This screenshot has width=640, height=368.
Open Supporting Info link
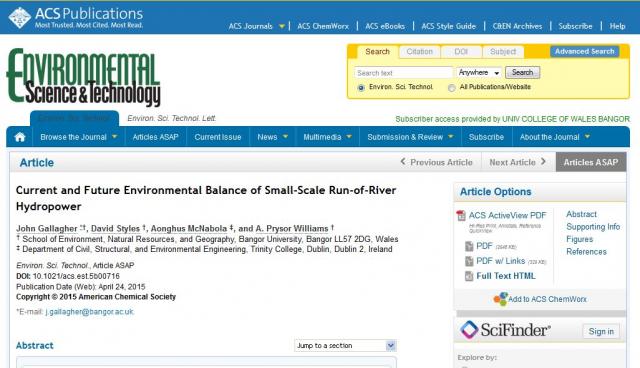593,226
